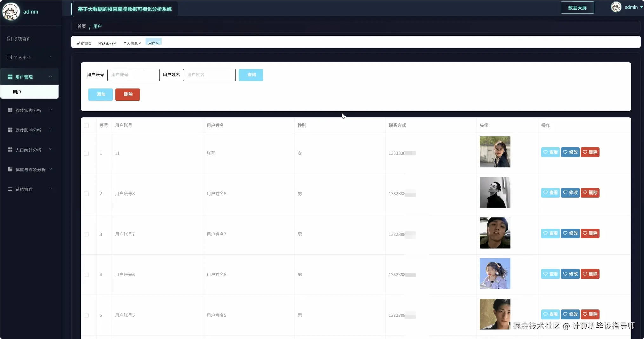The image size is (644, 339).
Task: Open the avatar thumbnail of 张艺
Action: tap(495, 152)
